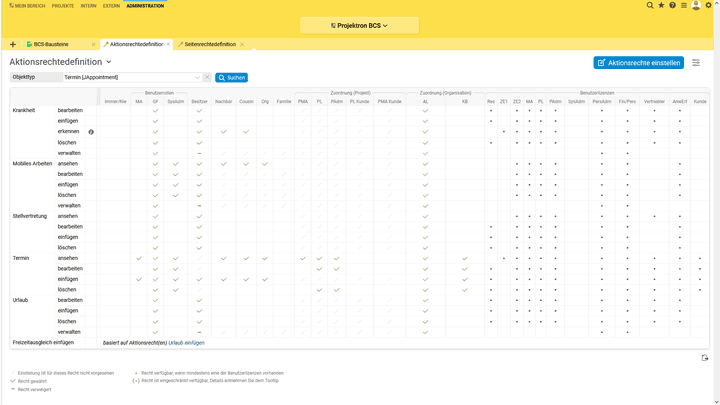This screenshot has width=720, height=405.
Task: Click the favorites star icon
Action: (x=661, y=5)
